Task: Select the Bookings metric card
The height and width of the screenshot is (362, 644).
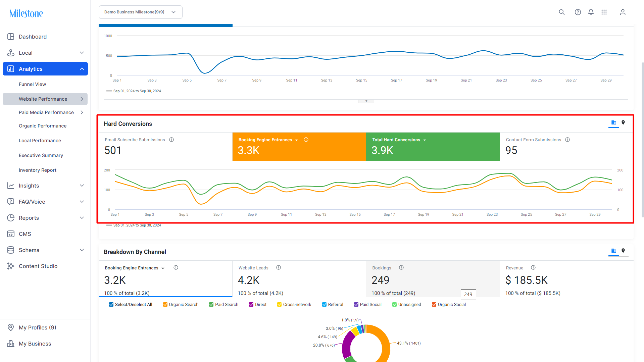Action: pos(433,279)
